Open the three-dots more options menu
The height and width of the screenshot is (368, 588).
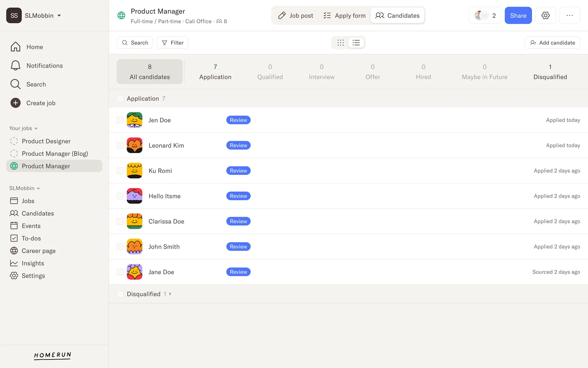(569, 16)
